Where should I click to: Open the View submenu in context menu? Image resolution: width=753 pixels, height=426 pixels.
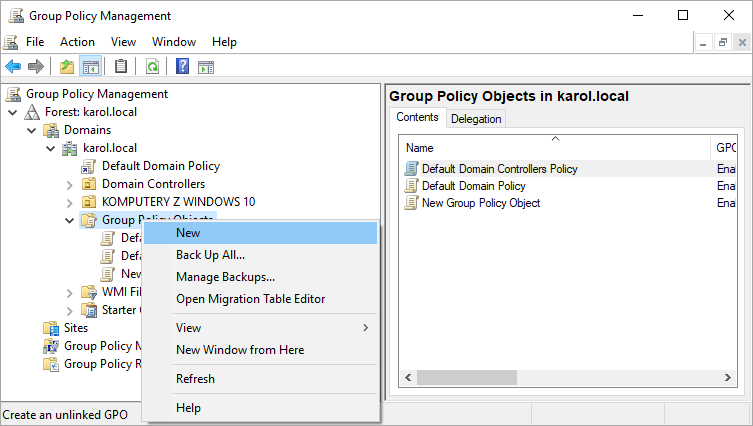(x=188, y=328)
